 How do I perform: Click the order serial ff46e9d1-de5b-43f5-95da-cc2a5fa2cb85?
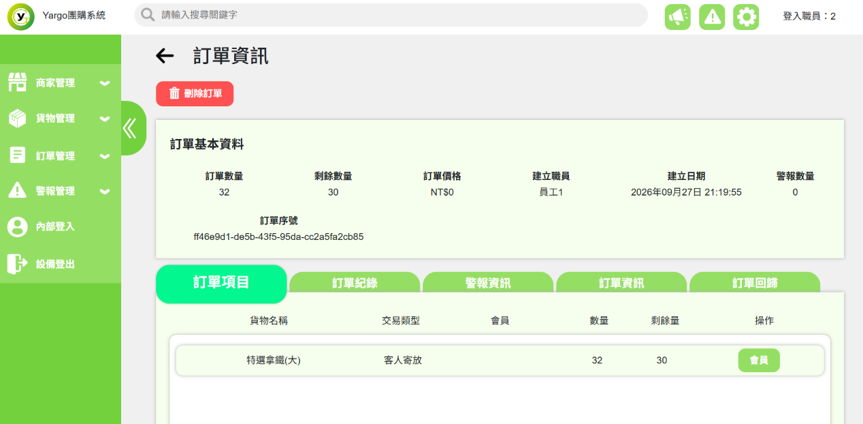pyautogui.click(x=278, y=237)
